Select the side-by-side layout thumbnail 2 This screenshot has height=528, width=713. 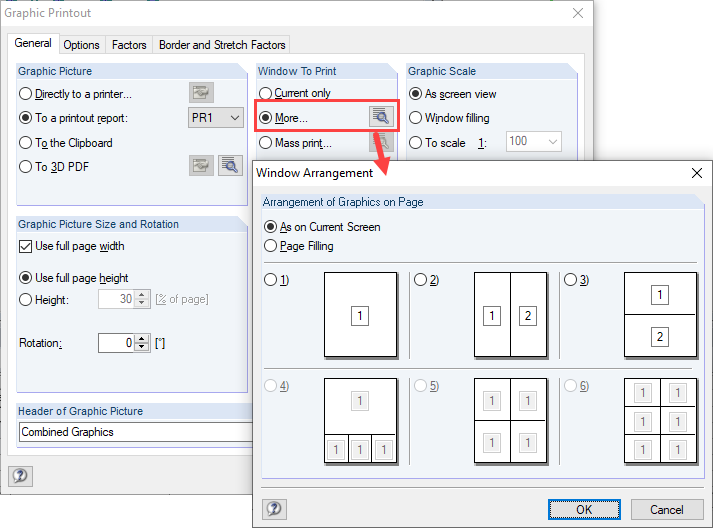click(x=510, y=316)
